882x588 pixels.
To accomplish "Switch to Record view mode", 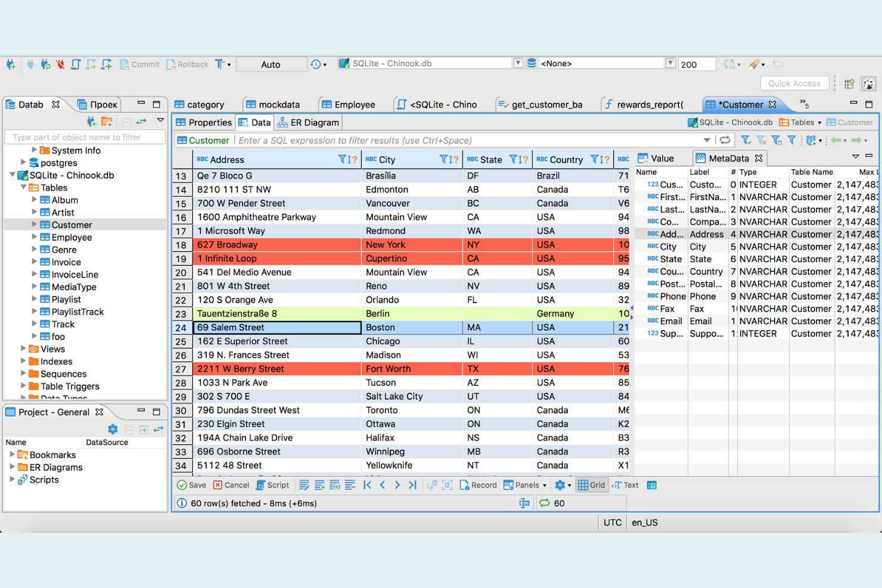I will (477, 484).
